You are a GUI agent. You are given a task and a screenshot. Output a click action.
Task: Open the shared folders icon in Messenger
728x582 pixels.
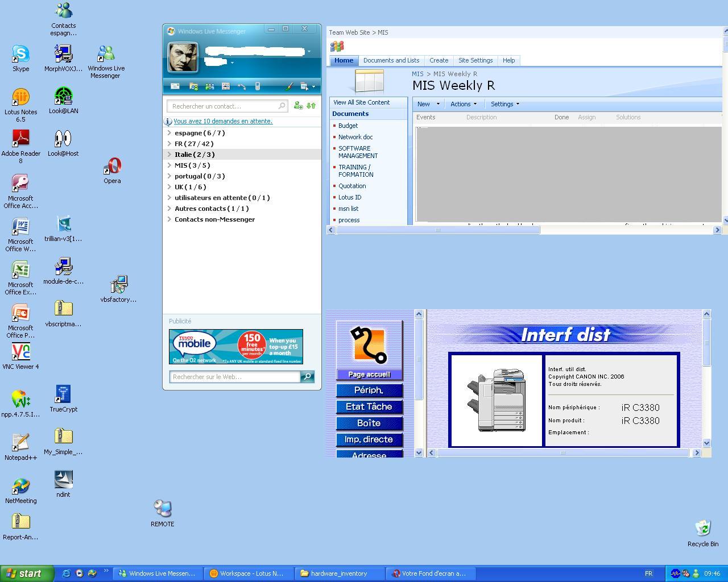[x=194, y=86]
